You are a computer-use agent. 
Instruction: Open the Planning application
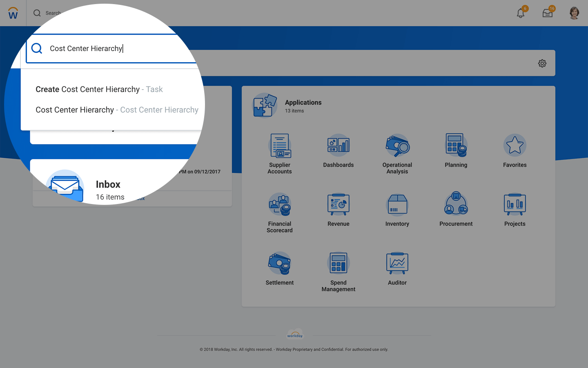pos(456,146)
